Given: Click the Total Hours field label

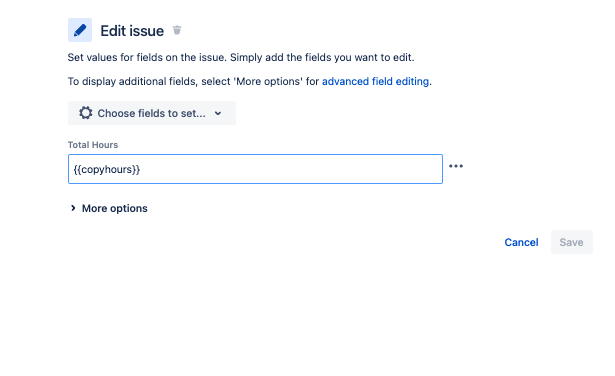Looking at the screenshot, I should [x=93, y=145].
